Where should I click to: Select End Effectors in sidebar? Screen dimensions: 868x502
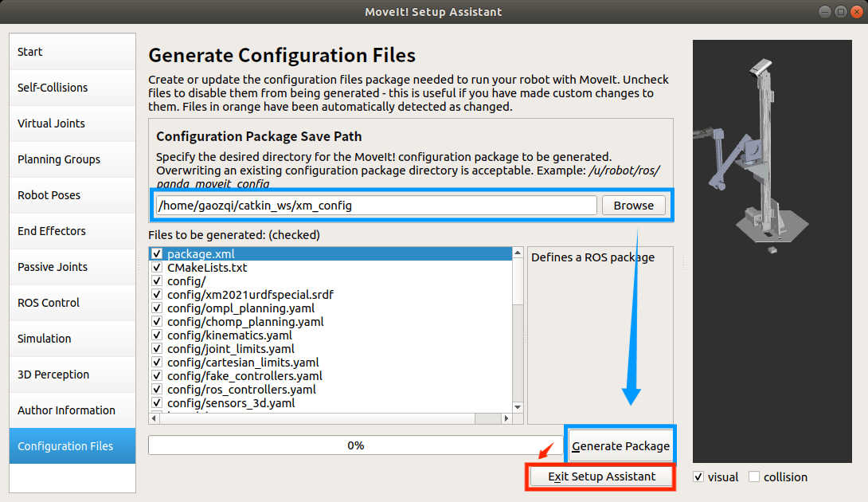[72, 231]
